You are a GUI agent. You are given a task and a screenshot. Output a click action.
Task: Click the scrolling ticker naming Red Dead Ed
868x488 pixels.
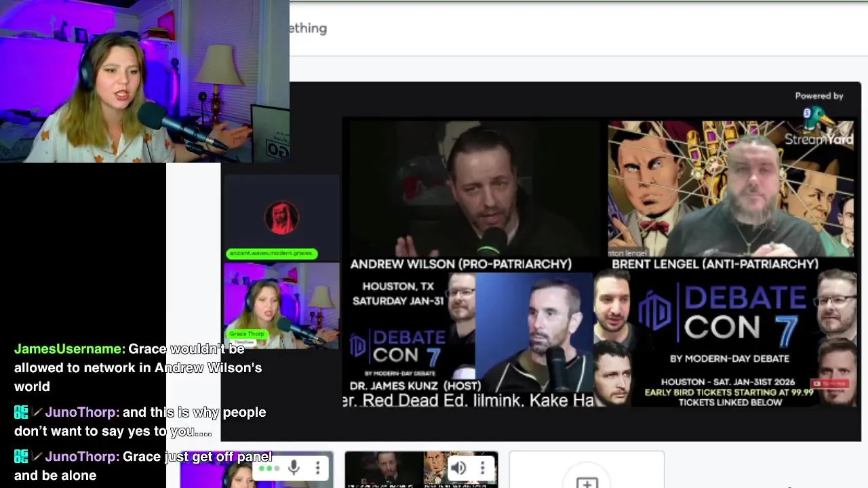[x=468, y=401]
